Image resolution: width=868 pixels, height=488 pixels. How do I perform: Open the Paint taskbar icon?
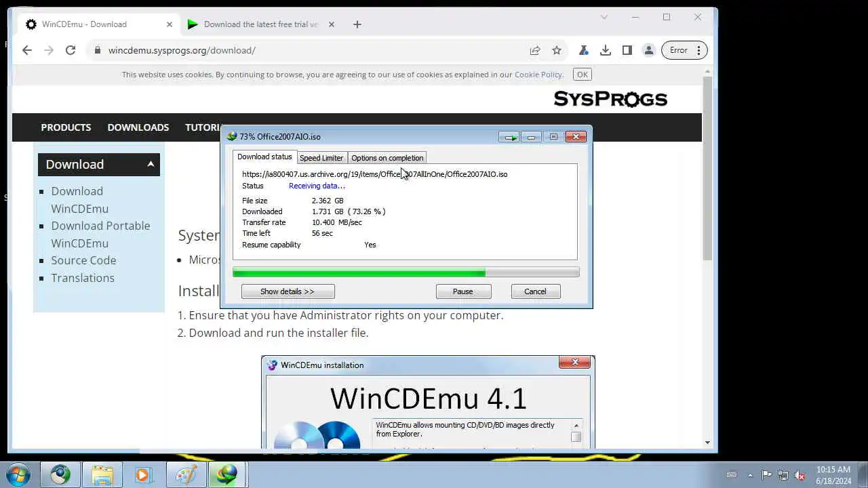[x=186, y=474]
